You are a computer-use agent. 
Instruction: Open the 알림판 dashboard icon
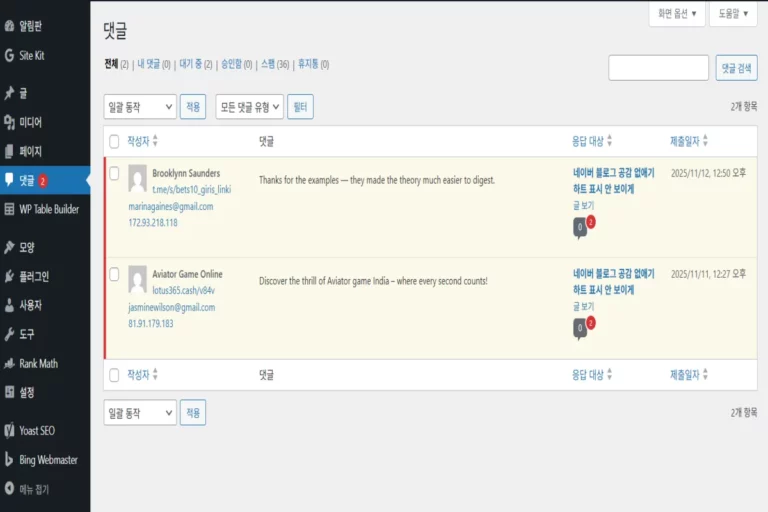click(9, 26)
